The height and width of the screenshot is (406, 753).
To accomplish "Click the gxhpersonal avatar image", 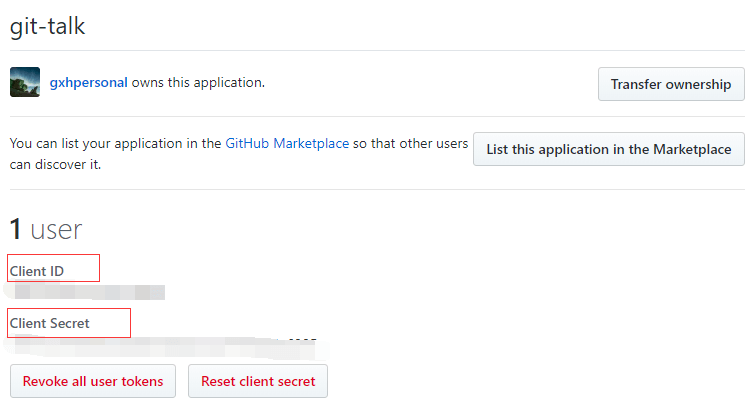I will point(25,82).
